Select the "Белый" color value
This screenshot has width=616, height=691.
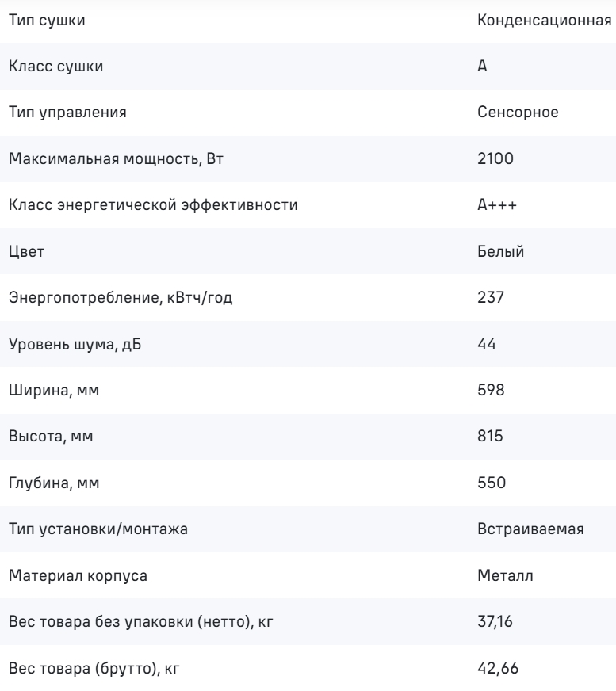(500, 252)
